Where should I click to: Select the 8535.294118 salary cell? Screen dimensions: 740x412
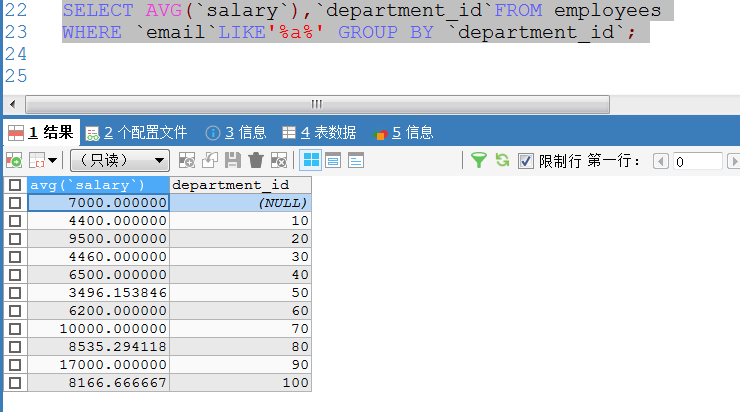coord(98,347)
